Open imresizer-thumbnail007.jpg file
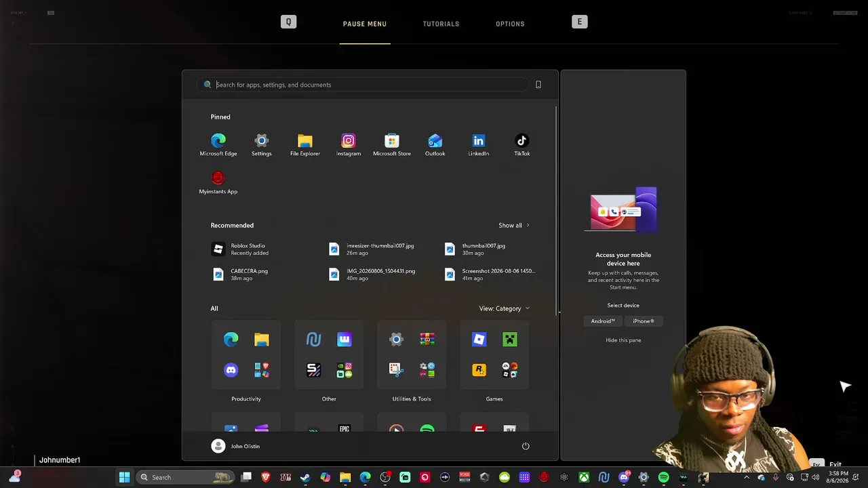868x488 pixels. (x=372, y=249)
